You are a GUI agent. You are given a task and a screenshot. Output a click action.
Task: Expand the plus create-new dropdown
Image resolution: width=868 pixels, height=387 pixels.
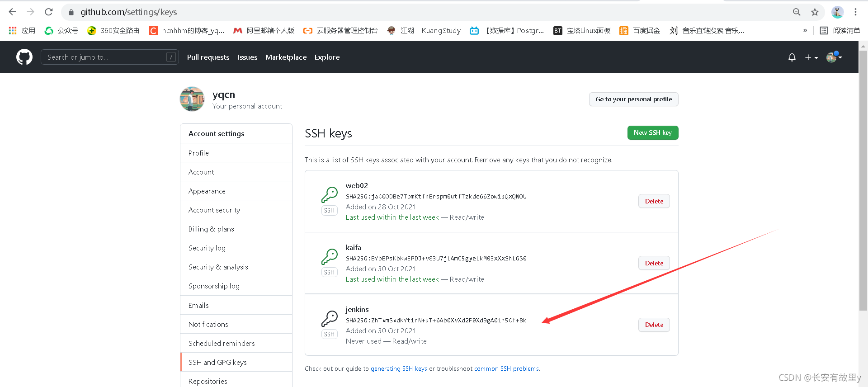(x=811, y=57)
